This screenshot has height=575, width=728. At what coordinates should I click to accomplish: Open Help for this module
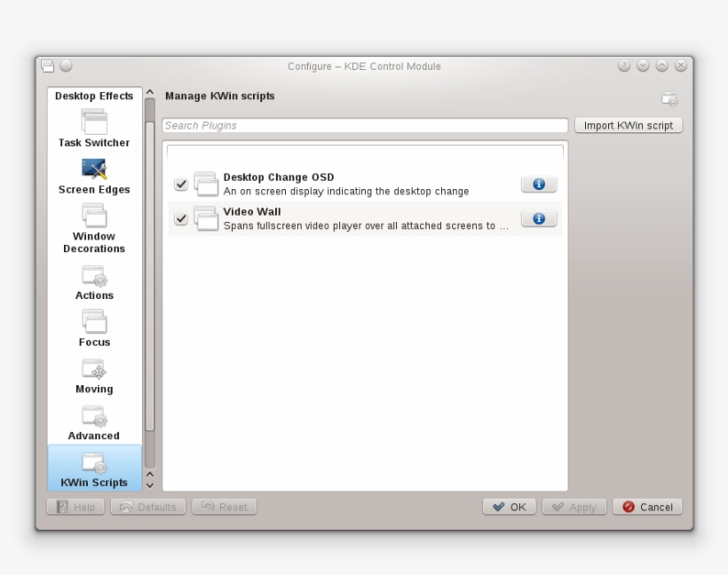(x=75, y=507)
